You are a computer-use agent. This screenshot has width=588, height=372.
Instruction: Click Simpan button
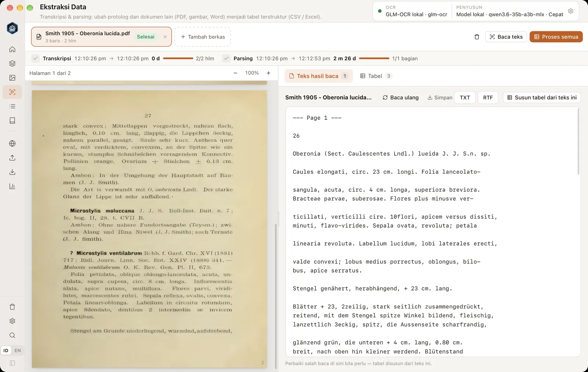pos(440,97)
